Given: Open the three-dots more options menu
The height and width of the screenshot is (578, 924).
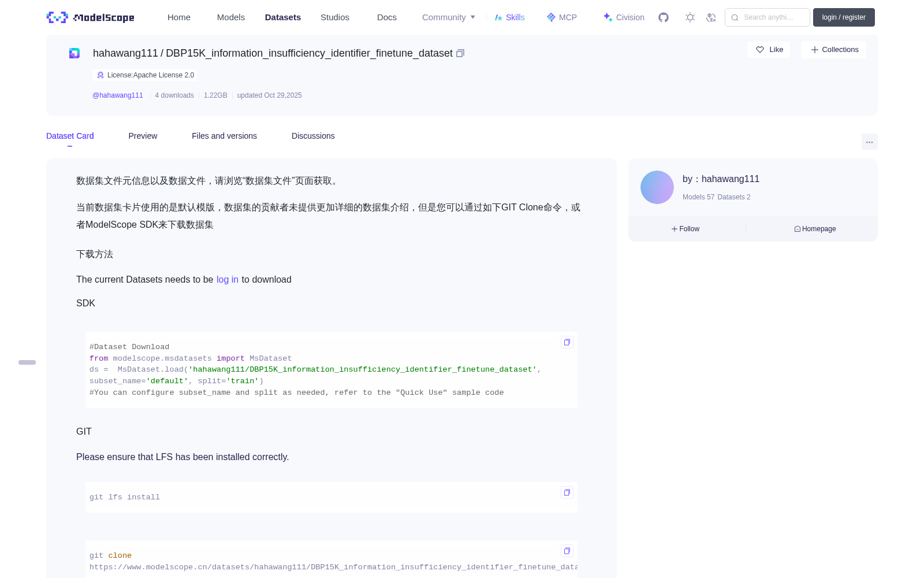Looking at the screenshot, I should pos(869,142).
